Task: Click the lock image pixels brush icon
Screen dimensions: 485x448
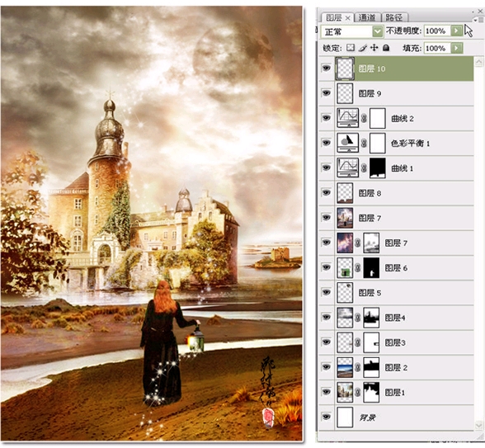Action: click(x=363, y=48)
